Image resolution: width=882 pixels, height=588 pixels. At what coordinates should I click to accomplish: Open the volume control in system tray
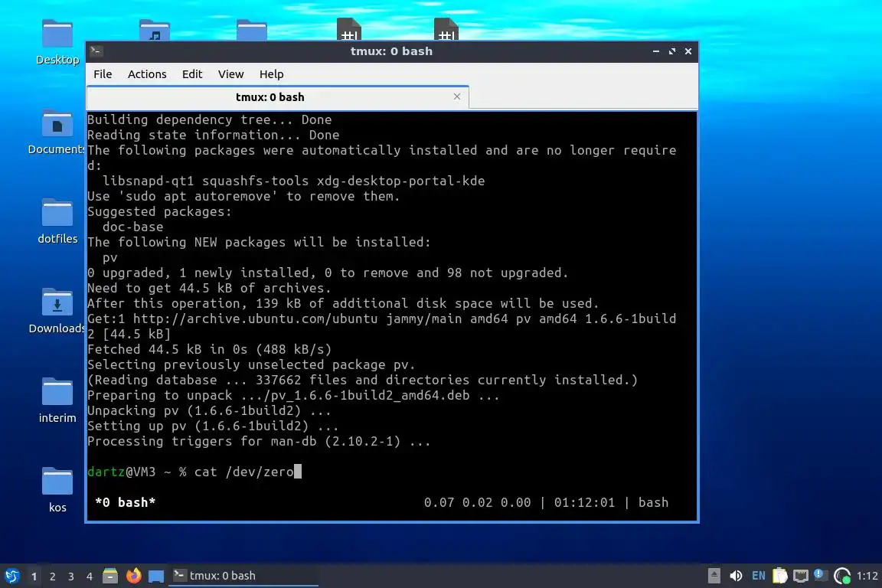coord(736,576)
